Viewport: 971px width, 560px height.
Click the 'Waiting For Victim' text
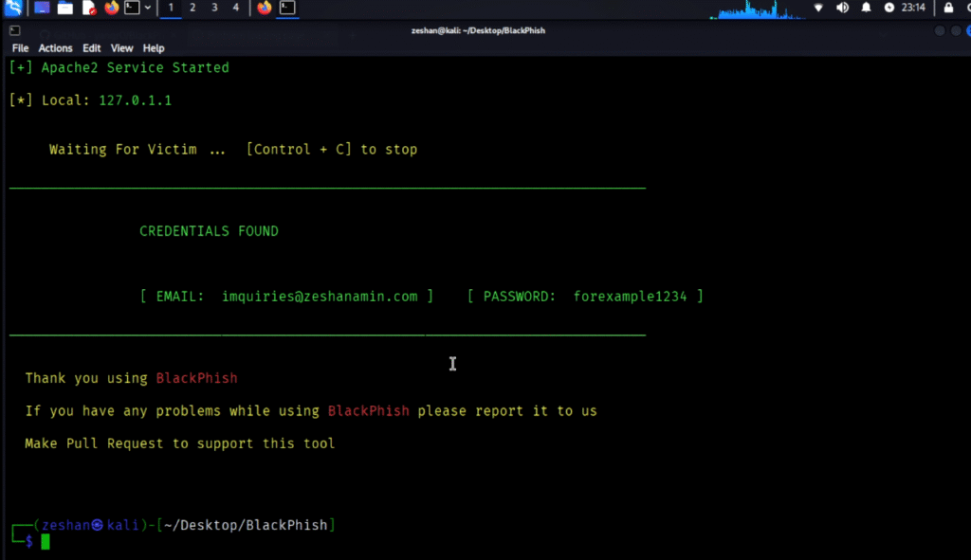click(x=122, y=149)
